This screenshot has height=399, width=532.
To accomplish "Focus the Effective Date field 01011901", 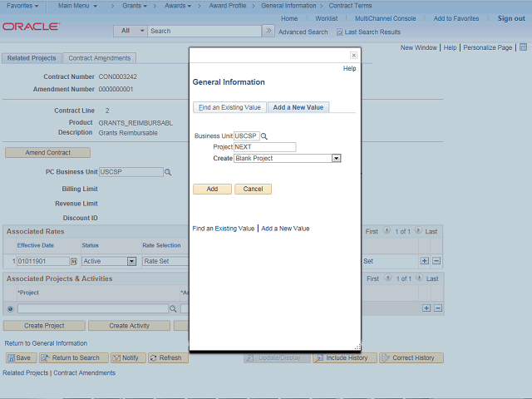I will coord(43,261).
